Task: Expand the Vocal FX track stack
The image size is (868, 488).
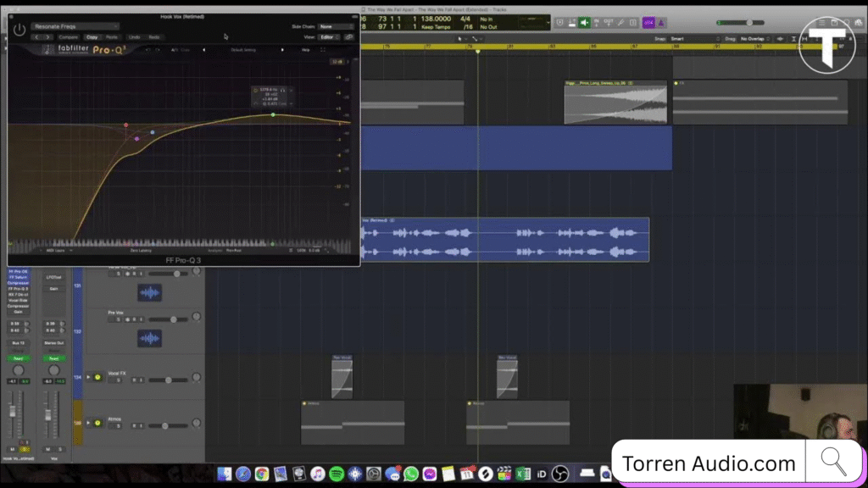Action: pos(88,377)
